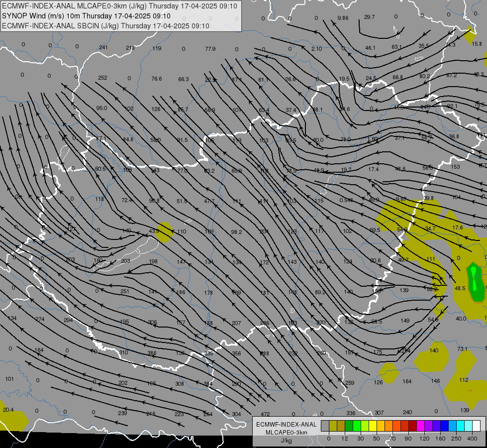Click the green MLCAPE maximum patch
Image resolution: width=487 pixels, height=448 pixels.
(476, 282)
